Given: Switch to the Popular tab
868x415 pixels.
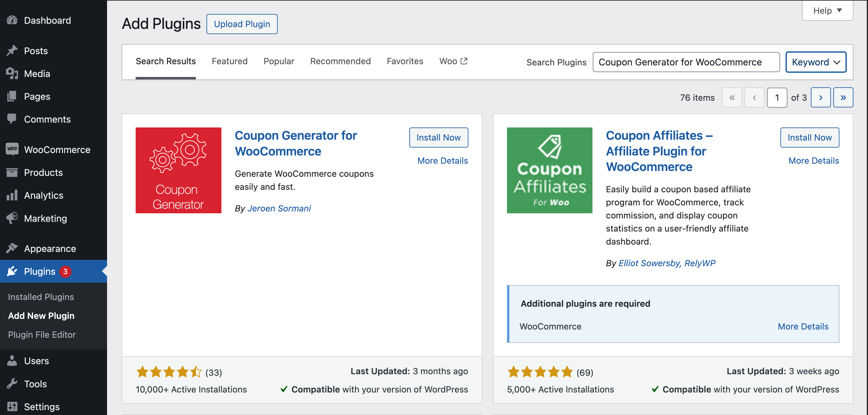Looking at the screenshot, I should click(x=279, y=61).
